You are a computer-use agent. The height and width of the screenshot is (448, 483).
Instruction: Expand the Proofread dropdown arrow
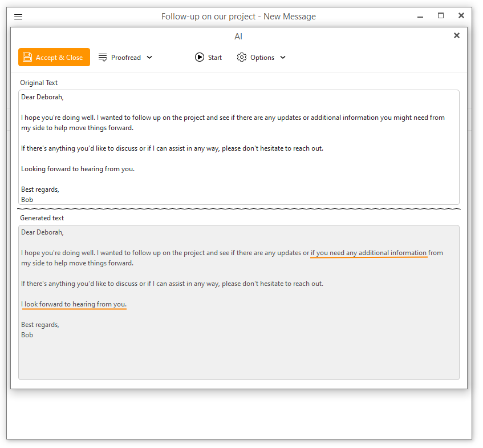click(149, 57)
